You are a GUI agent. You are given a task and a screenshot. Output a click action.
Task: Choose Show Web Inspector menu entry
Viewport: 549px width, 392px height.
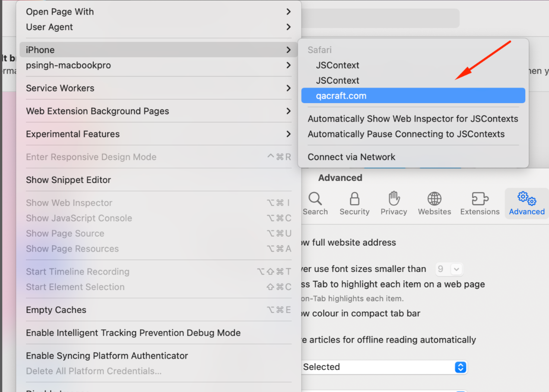(159, 203)
